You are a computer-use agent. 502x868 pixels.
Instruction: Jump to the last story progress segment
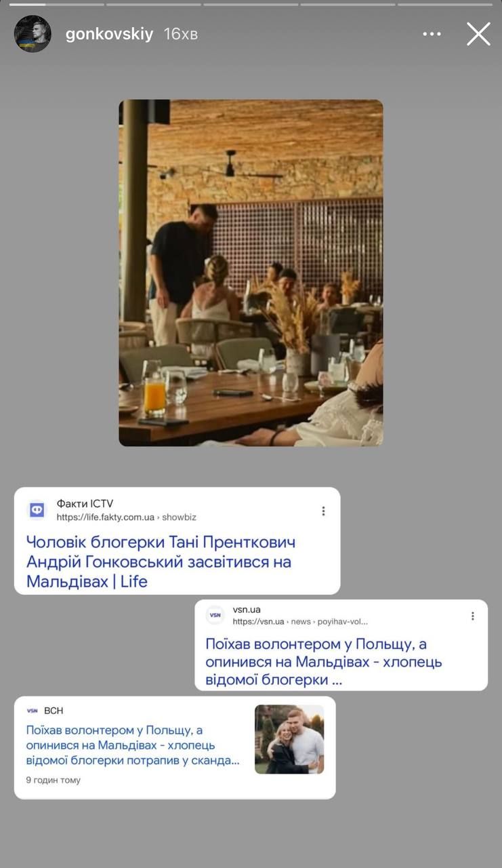445,5
